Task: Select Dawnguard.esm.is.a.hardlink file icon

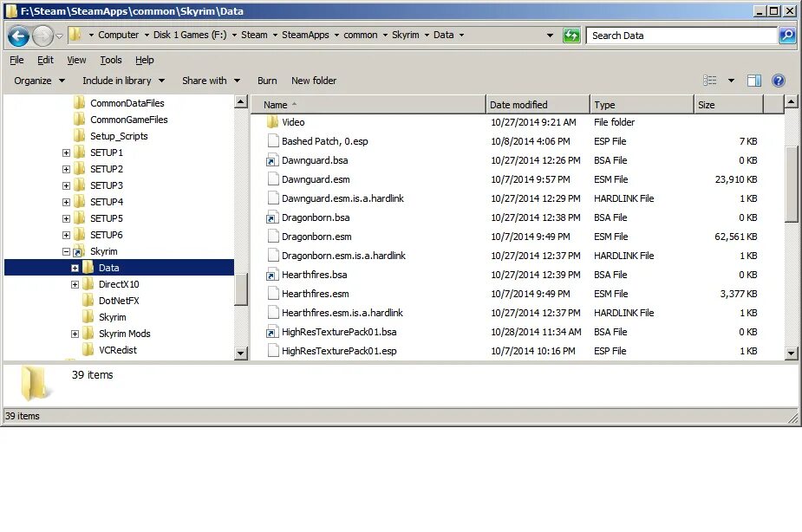Action: click(x=273, y=198)
